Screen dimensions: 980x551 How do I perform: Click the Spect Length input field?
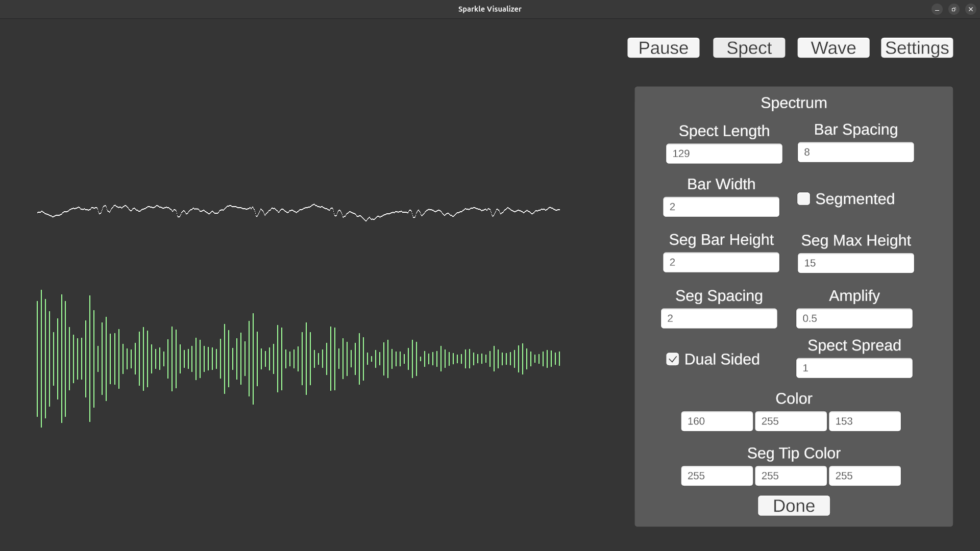(724, 154)
